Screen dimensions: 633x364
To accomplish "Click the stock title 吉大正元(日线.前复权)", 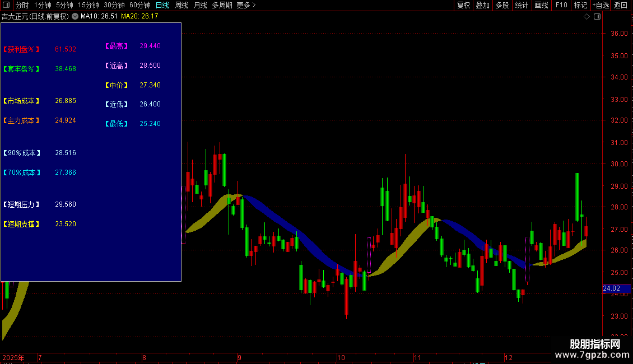I will [35, 17].
